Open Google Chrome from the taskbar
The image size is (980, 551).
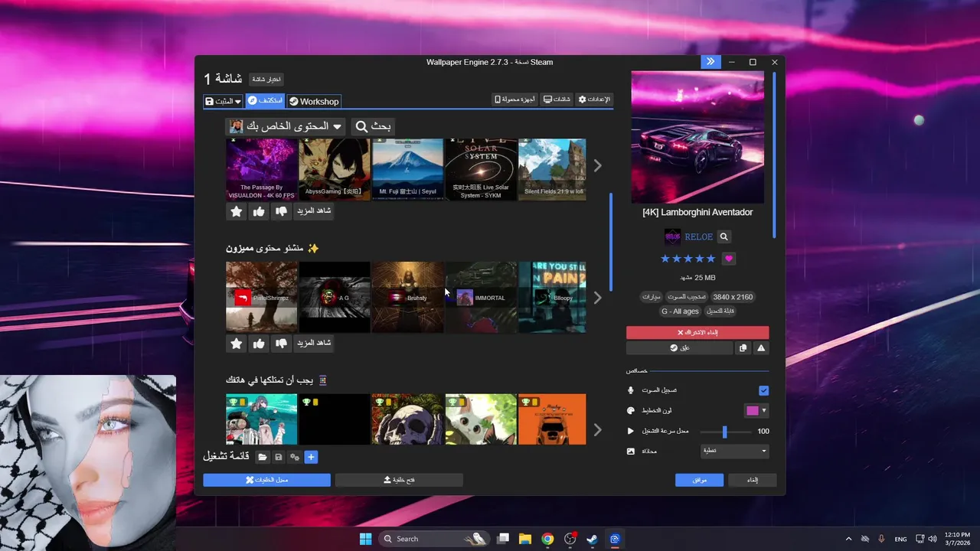click(x=547, y=539)
